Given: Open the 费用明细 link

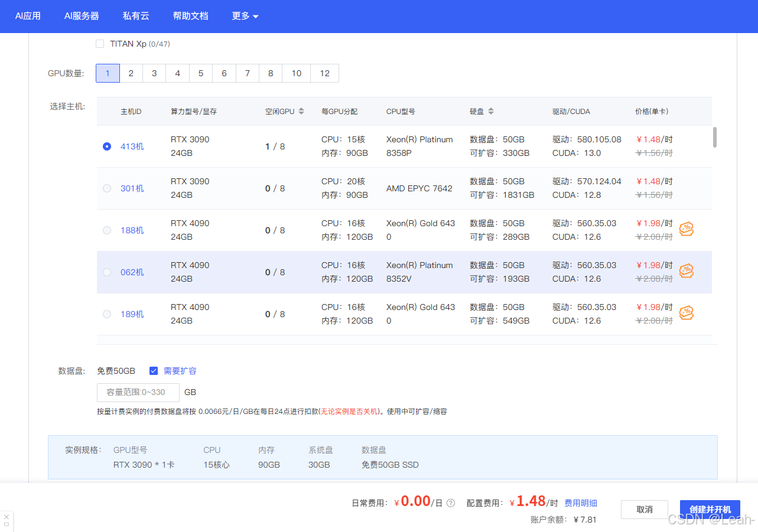Looking at the screenshot, I should point(581,503).
